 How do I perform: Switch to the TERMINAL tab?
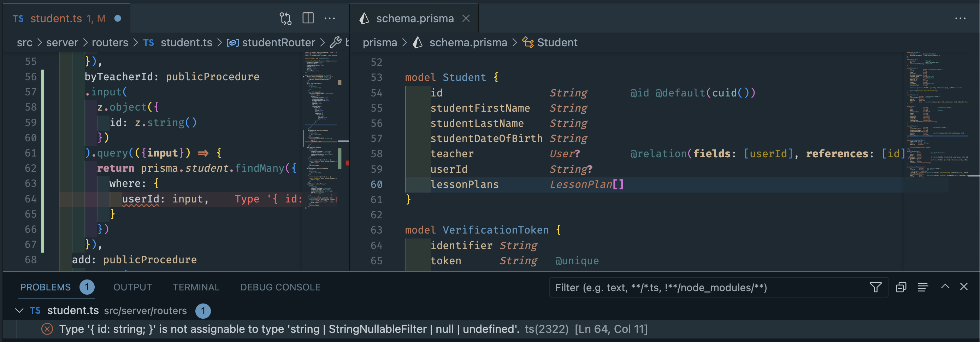(196, 287)
